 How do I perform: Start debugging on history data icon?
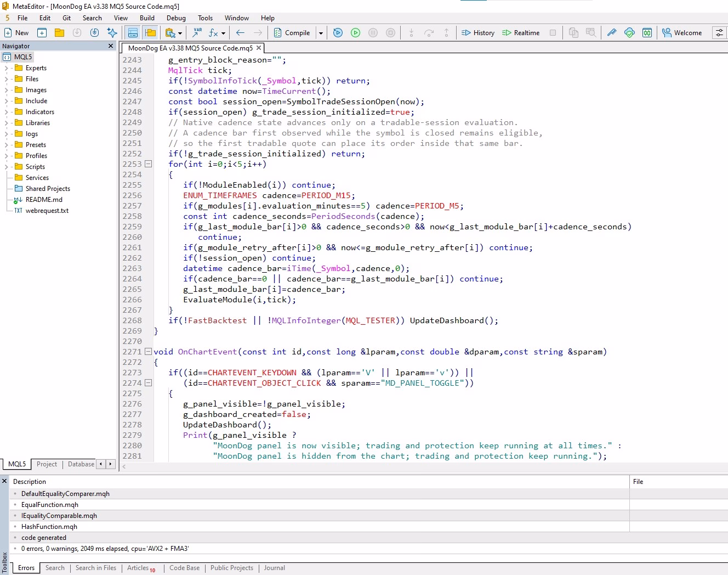pyautogui.click(x=338, y=33)
